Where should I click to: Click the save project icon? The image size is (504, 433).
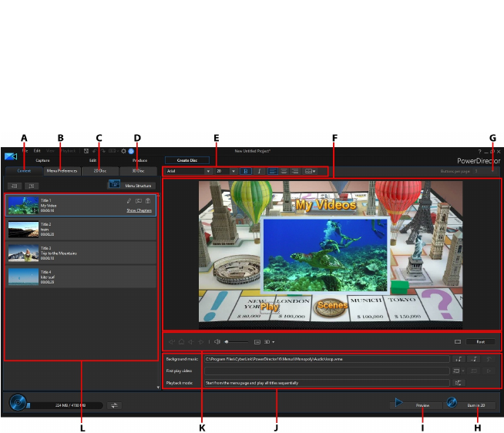[x=86, y=151]
